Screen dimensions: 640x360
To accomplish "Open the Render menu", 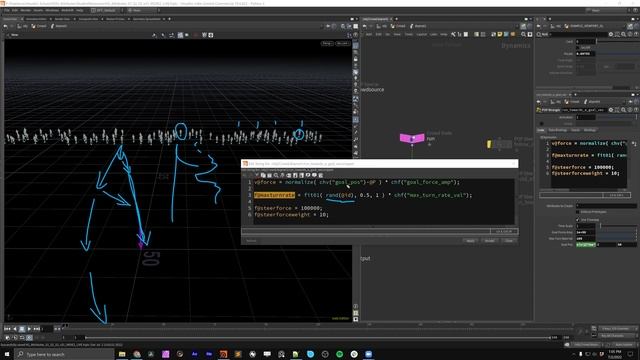I will click(x=25, y=10).
